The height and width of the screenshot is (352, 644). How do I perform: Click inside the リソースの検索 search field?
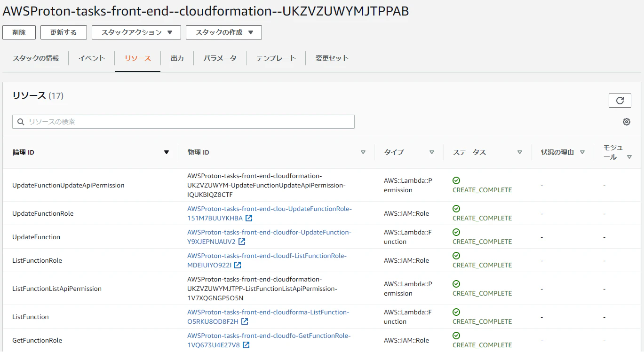(183, 121)
